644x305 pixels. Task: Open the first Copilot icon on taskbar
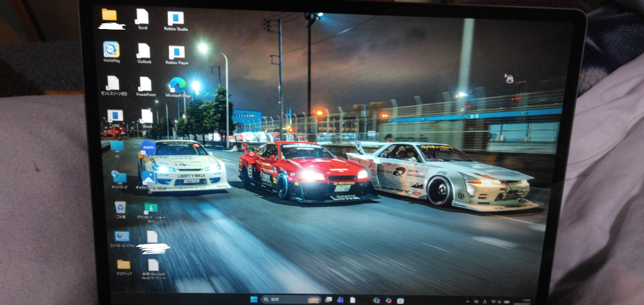click(376, 300)
